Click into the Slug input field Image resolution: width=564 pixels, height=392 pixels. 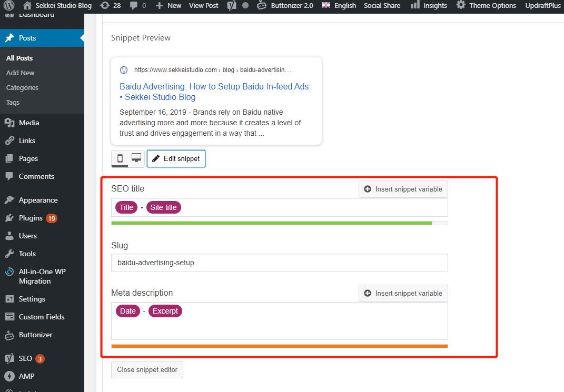tap(279, 263)
